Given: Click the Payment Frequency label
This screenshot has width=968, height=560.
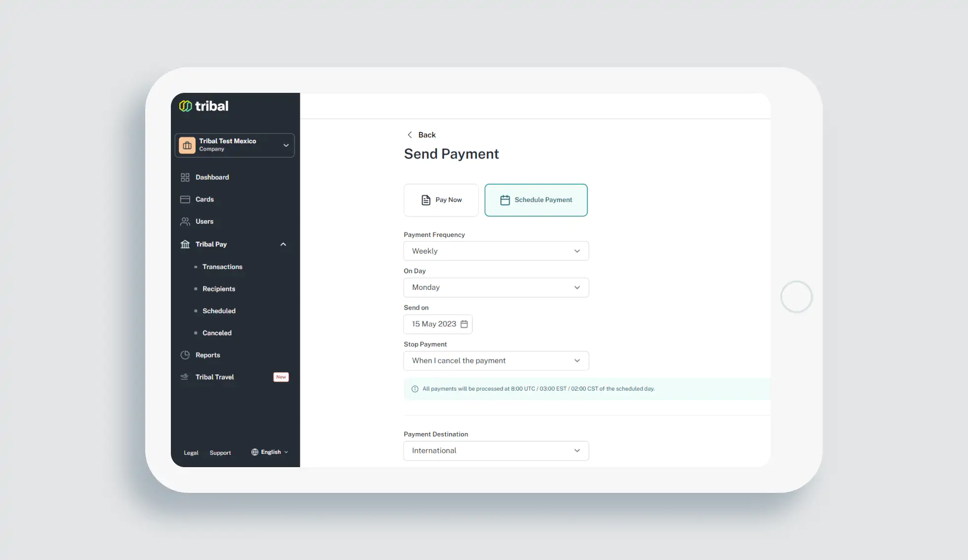Looking at the screenshot, I should [434, 235].
